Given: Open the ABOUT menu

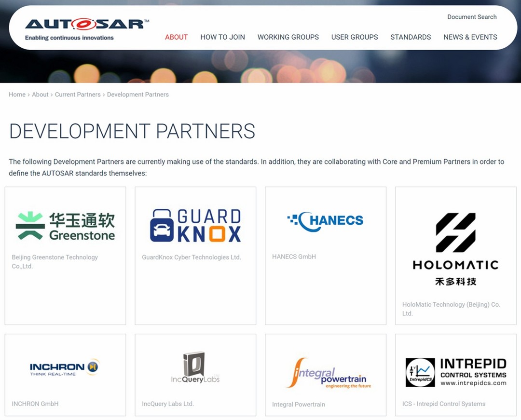Looking at the screenshot, I should click(177, 37).
